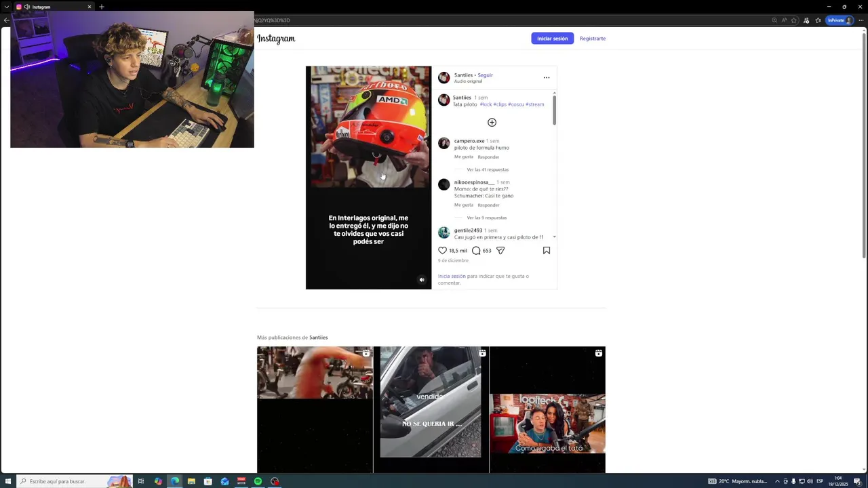Reply to the campero.exe comment
This screenshot has width=868, height=488.
pos(488,157)
